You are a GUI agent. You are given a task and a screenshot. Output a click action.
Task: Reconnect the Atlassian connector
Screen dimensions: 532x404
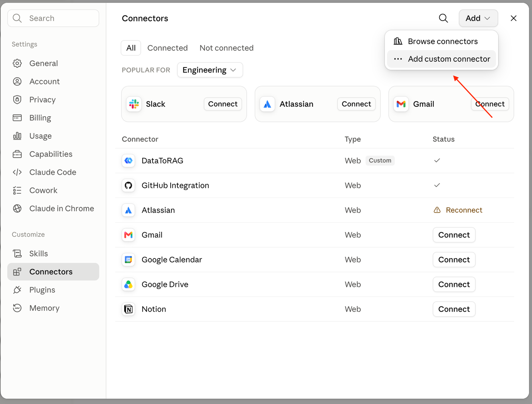pyautogui.click(x=458, y=210)
